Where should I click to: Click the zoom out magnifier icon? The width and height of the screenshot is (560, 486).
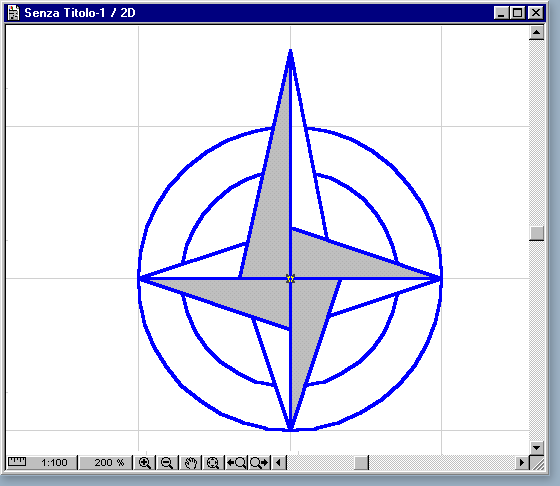(x=167, y=463)
